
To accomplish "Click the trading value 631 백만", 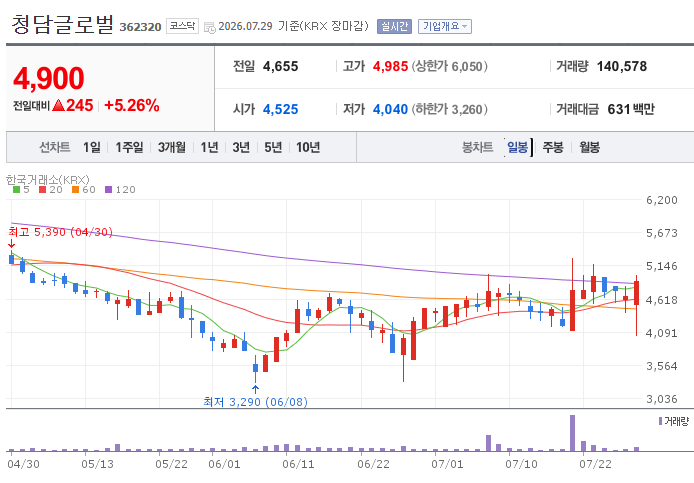I will 631,109.
